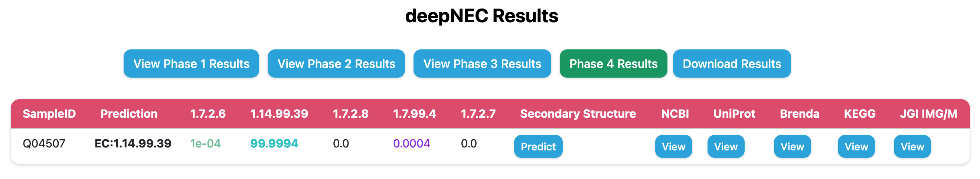The image size is (980, 179).
Task: Select the green Phase 4 Results button
Action: tap(613, 64)
